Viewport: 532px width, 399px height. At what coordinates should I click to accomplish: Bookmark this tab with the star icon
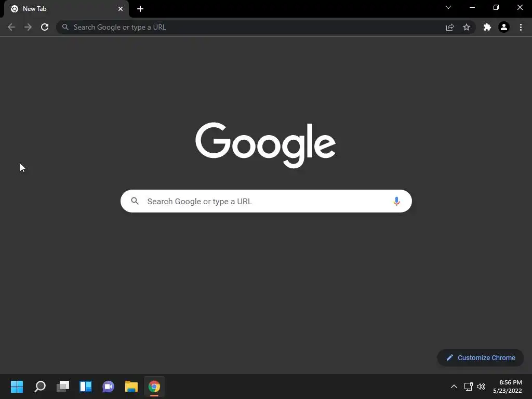467,27
